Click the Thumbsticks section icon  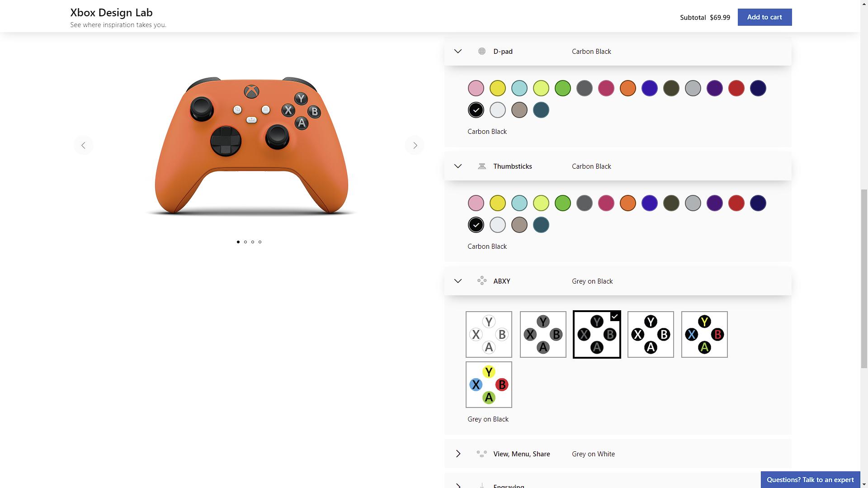482,166
